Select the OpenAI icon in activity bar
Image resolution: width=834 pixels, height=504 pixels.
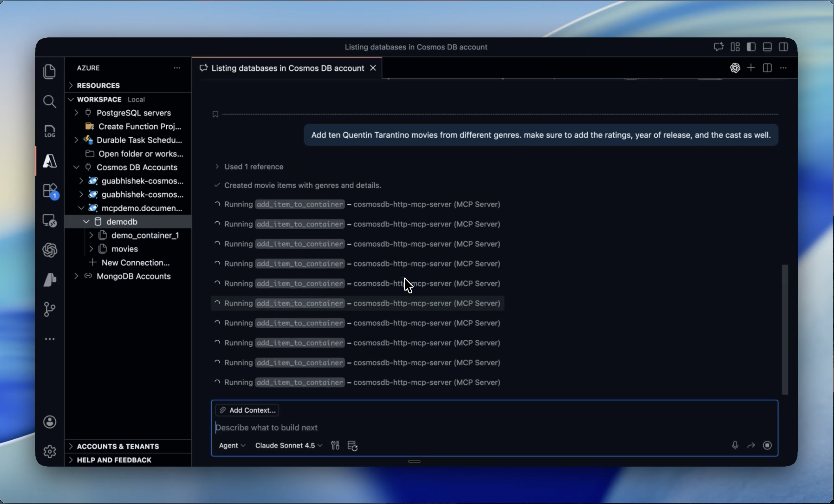[x=50, y=250]
